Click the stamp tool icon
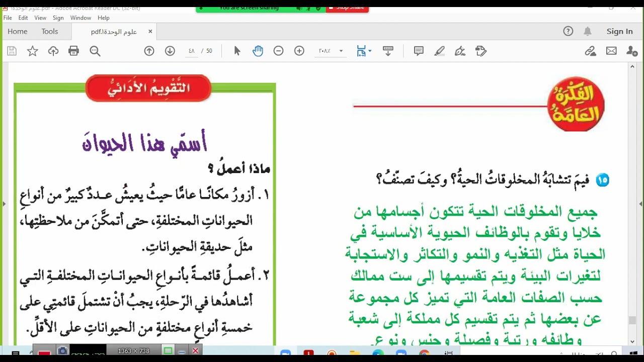 481,51
